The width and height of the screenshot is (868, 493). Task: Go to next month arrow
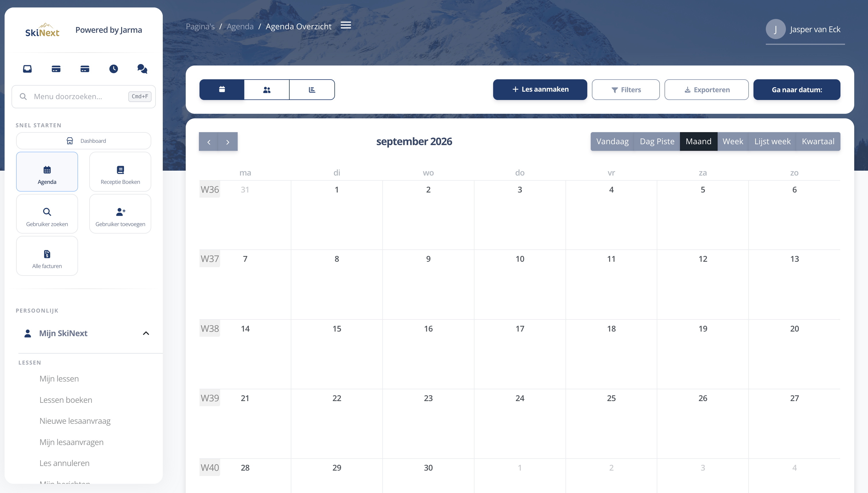[x=228, y=142]
